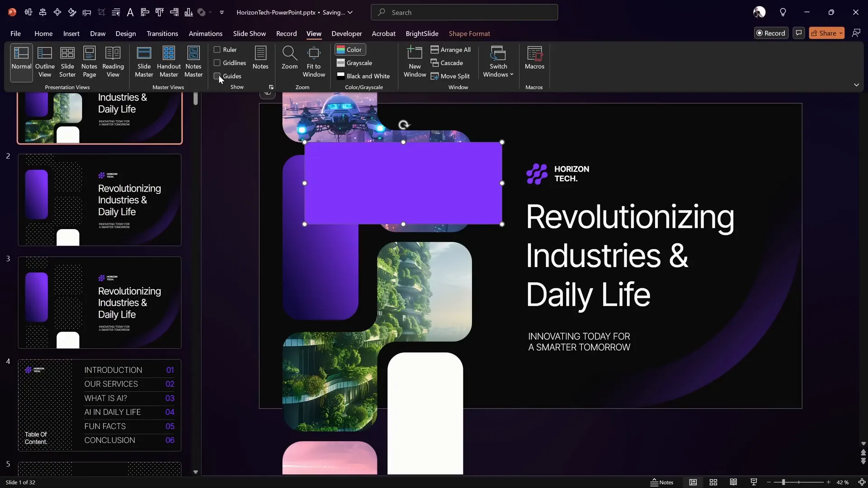The image size is (868, 488).
Task: Click Fit to Window
Action: pyautogui.click(x=314, y=62)
